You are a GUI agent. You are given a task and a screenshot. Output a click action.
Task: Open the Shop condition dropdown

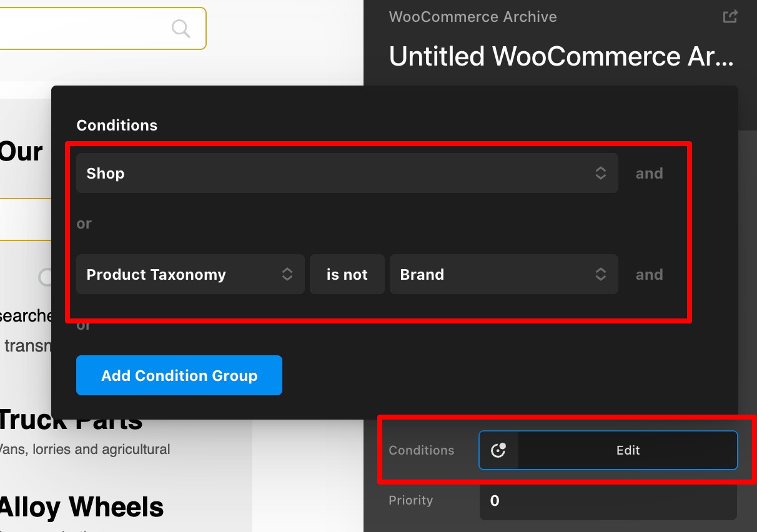tap(347, 173)
